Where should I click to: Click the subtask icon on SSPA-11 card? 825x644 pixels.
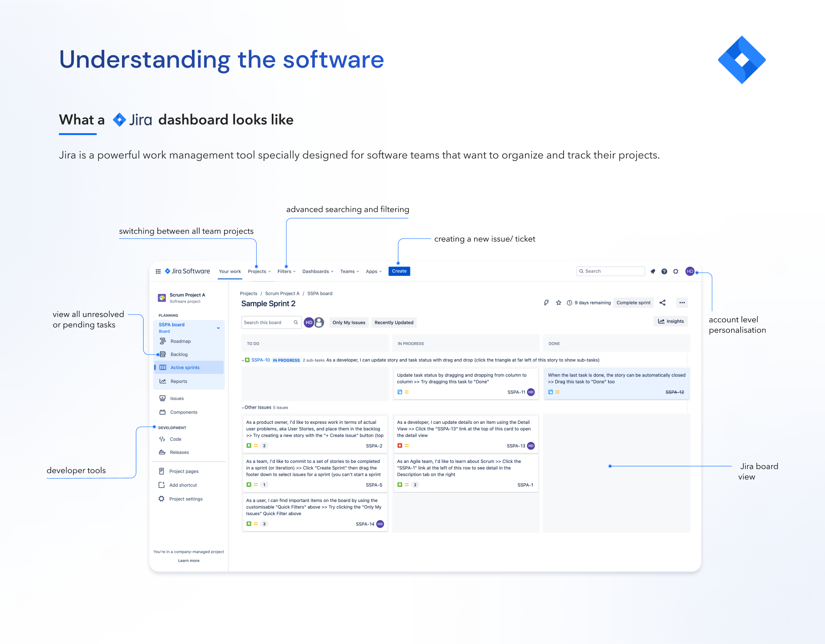point(400,392)
